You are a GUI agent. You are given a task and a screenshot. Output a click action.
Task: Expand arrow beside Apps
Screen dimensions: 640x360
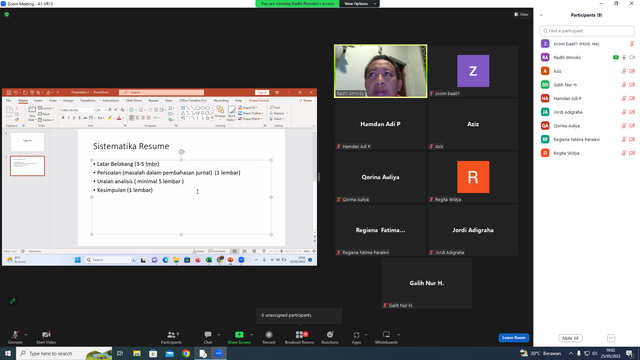pyautogui.click(x=366, y=335)
